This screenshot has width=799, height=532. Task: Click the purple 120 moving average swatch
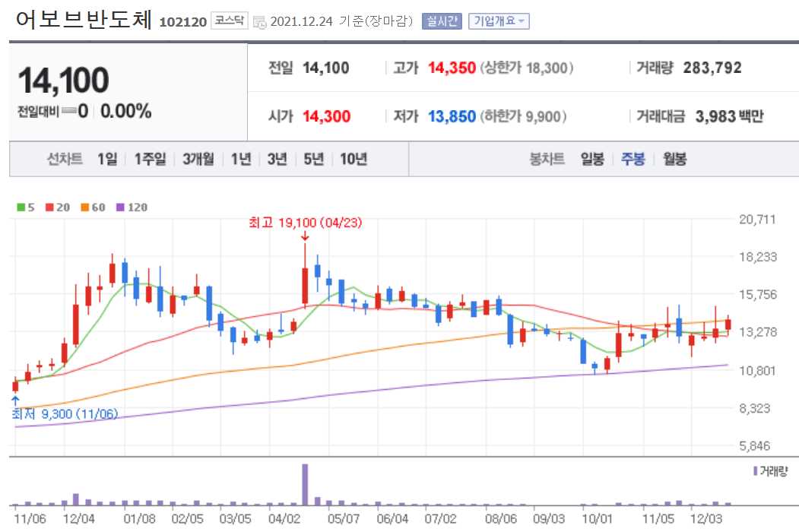tap(120, 207)
